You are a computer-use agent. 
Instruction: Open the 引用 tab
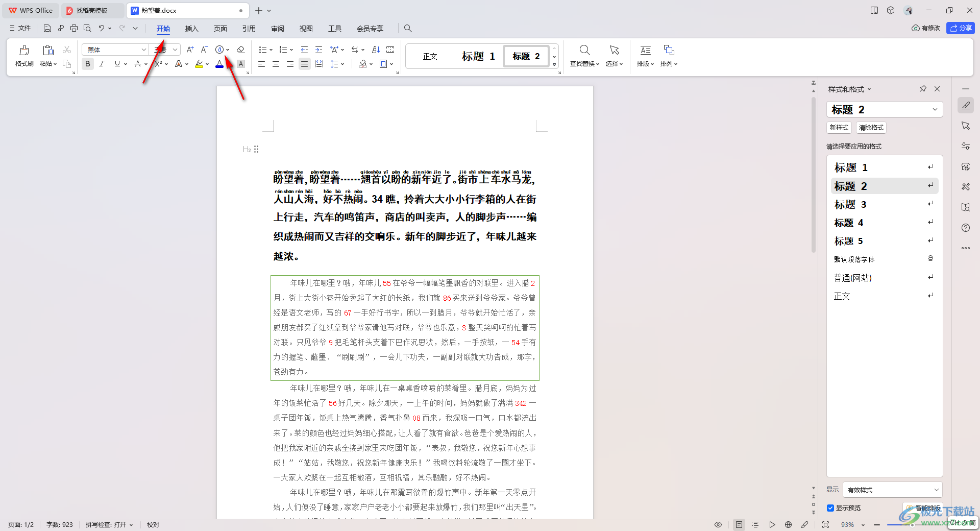(249, 29)
